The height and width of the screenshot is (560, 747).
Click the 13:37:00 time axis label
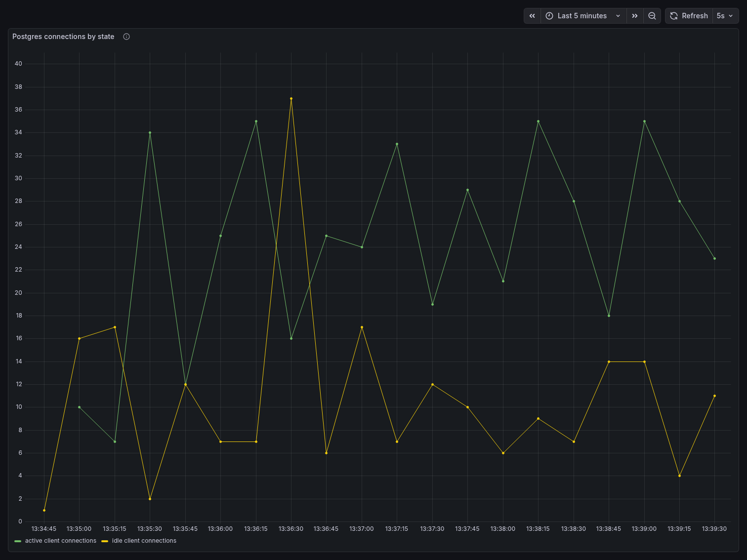(x=362, y=529)
